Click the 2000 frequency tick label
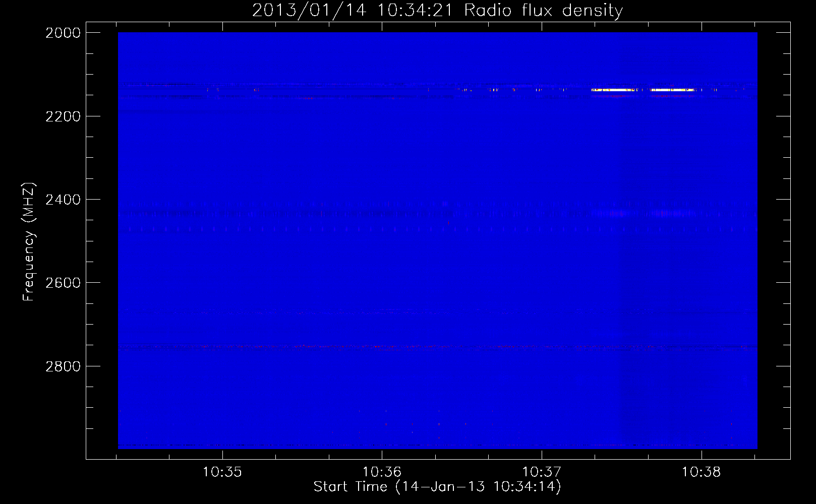Image resolution: width=816 pixels, height=504 pixels. point(63,33)
